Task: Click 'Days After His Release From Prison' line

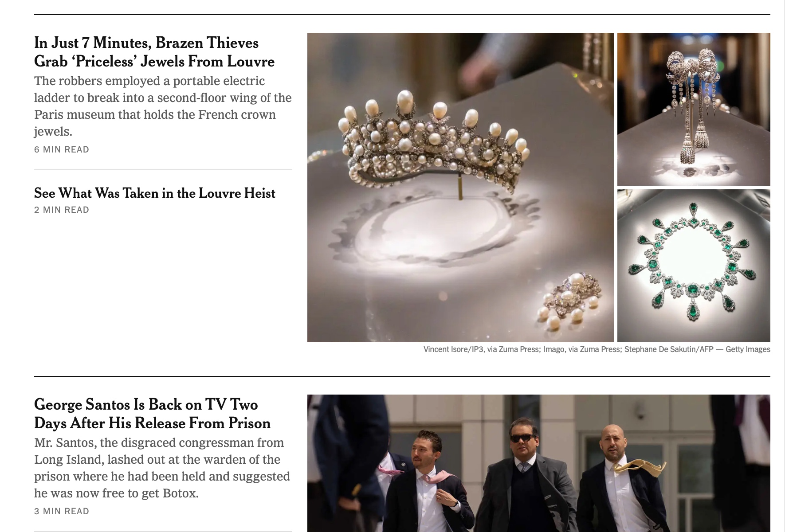Action: pyautogui.click(x=152, y=423)
